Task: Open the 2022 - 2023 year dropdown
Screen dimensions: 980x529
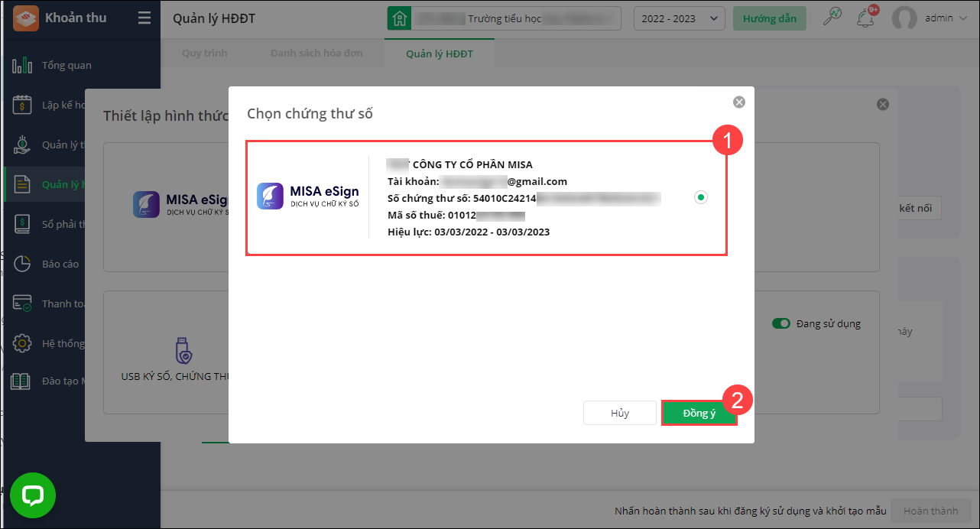Action: click(x=680, y=18)
